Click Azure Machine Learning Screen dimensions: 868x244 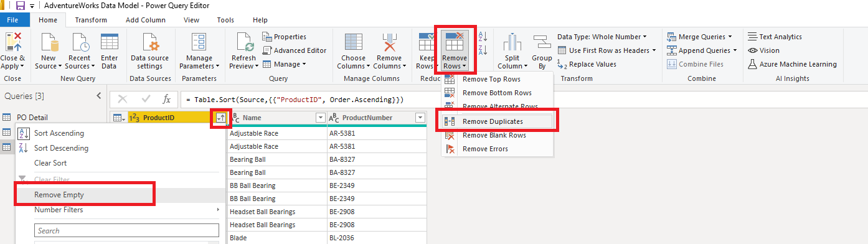(792, 64)
